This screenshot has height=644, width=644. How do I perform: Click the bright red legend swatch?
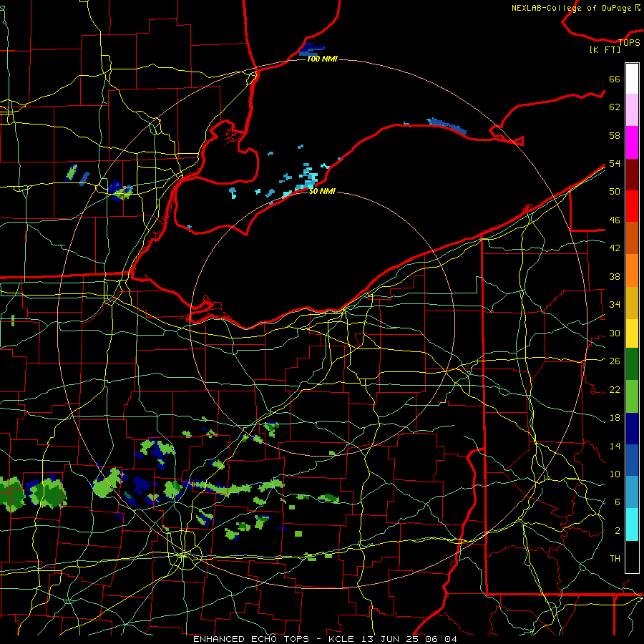point(632,206)
